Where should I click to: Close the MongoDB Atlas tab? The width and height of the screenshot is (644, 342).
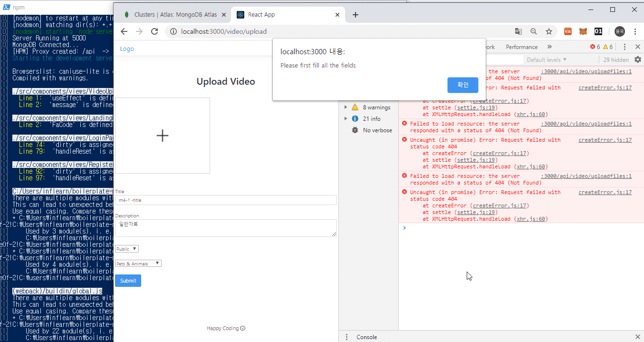click(225, 15)
